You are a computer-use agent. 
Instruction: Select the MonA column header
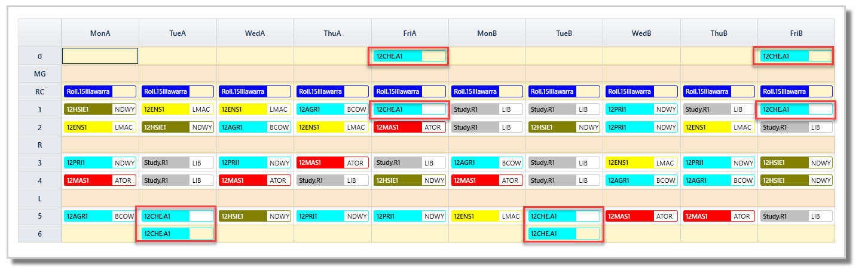coord(100,33)
